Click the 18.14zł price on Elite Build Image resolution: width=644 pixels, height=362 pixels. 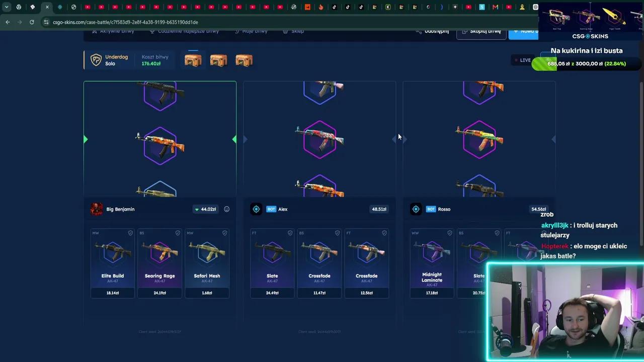coord(113,293)
